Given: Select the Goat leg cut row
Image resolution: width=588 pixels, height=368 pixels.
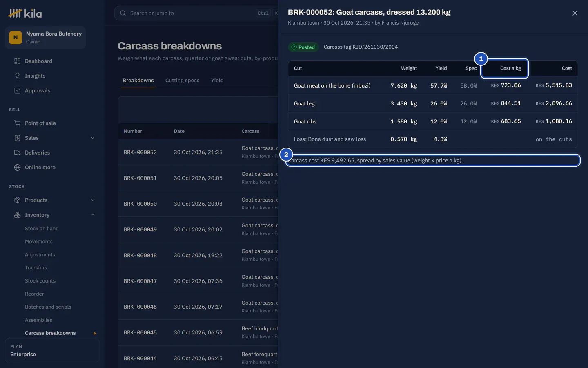Looking at the screenshot, I should point(433,103).
